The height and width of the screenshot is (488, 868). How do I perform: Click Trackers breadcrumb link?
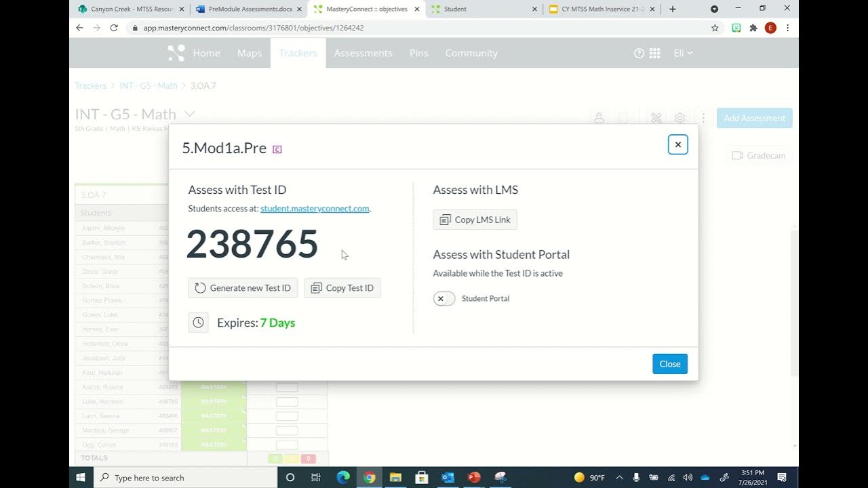click(91, 86)
